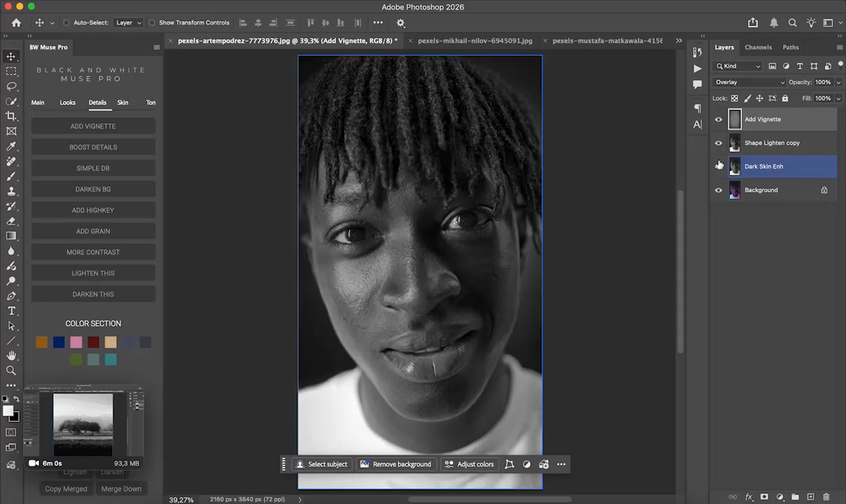
Task: Expand the Opacity slider dropdown arrow
Action: click(x=838, y=83)
